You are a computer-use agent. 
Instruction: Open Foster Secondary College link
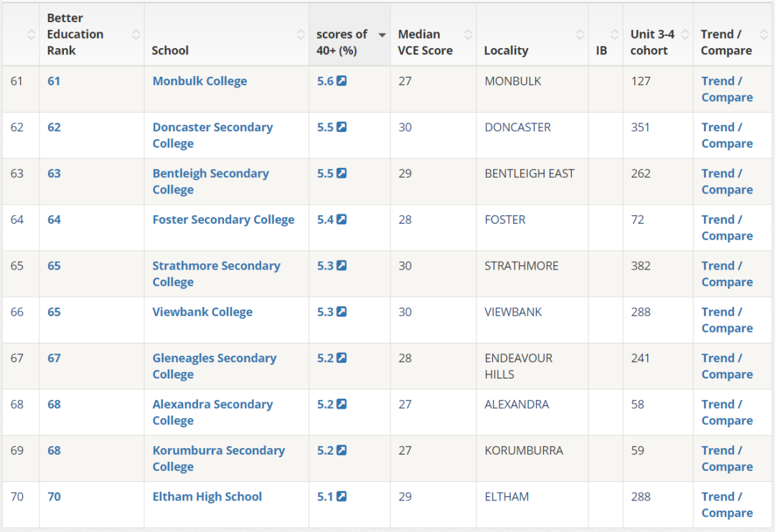(223, 219)
